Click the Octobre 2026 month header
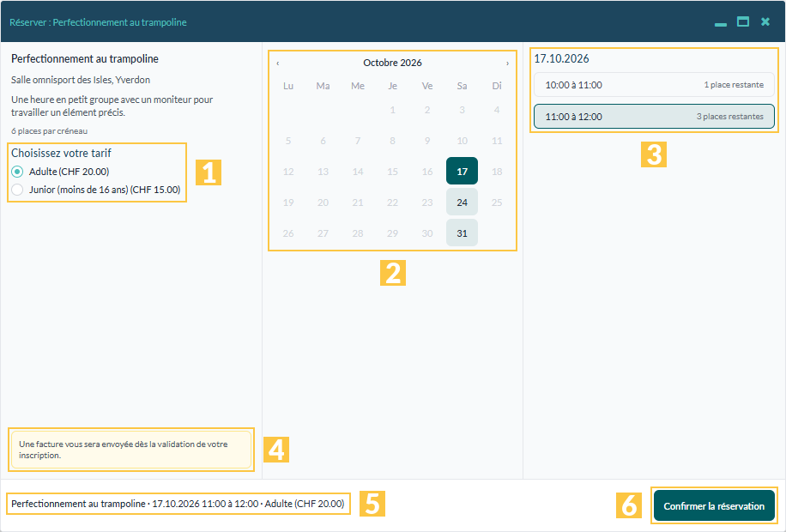Screen dimensions: 786x532 [x=392, y=63]
